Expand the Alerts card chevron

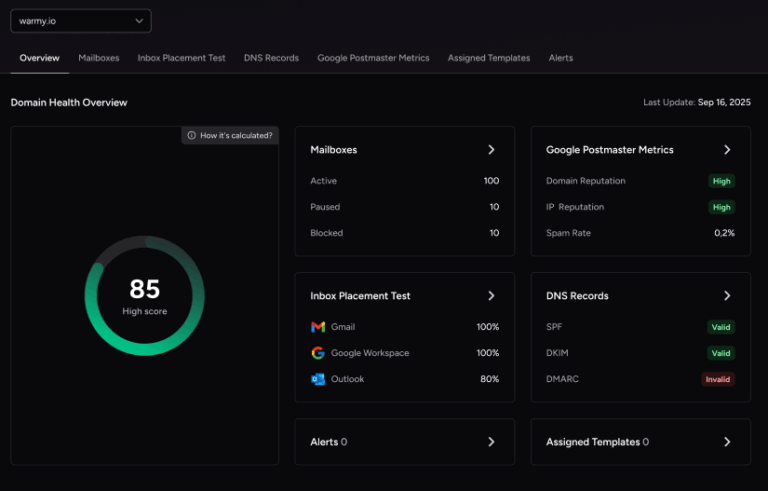[491, 442]
